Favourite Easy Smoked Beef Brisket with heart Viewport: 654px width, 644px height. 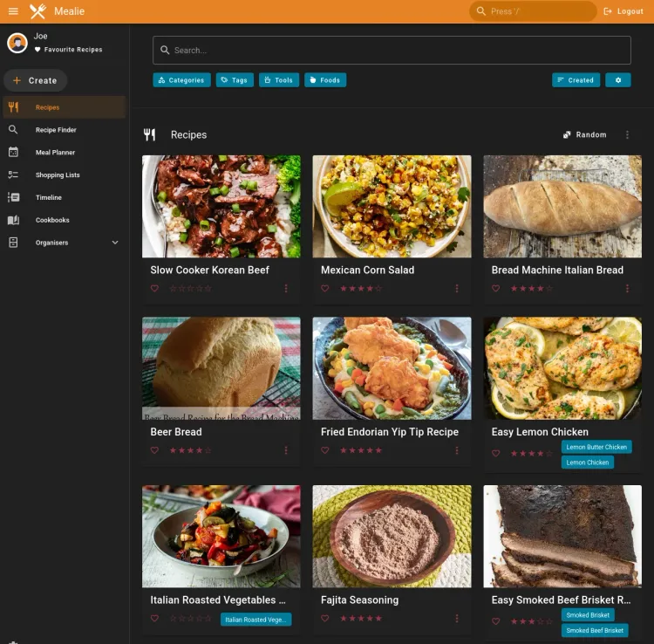click(495, 621)
